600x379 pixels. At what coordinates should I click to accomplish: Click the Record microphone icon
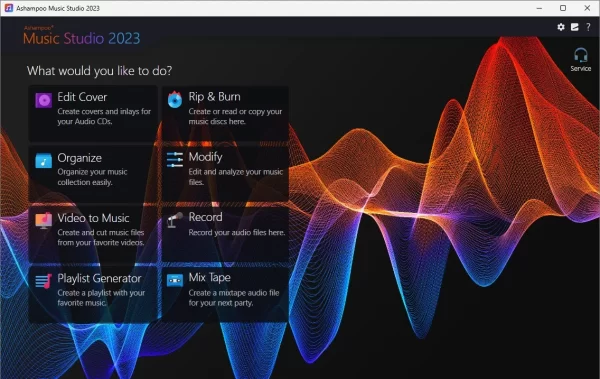[x=175, y=220]
